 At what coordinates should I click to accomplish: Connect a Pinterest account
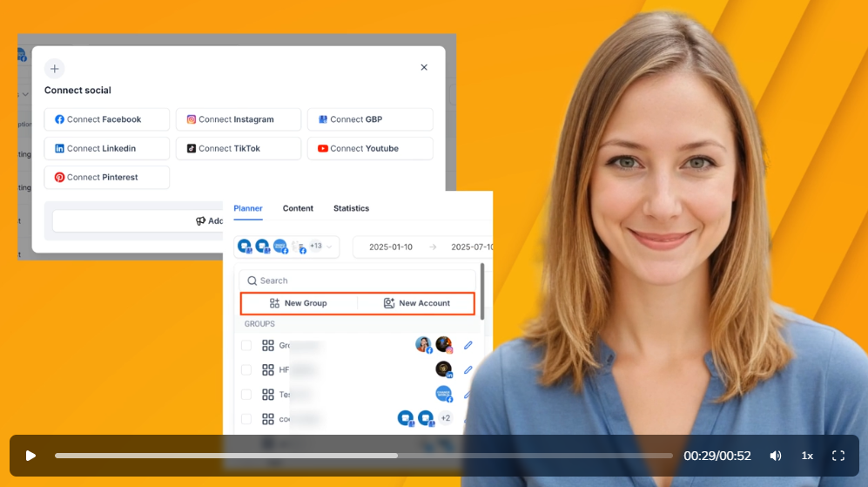(107, 178)
